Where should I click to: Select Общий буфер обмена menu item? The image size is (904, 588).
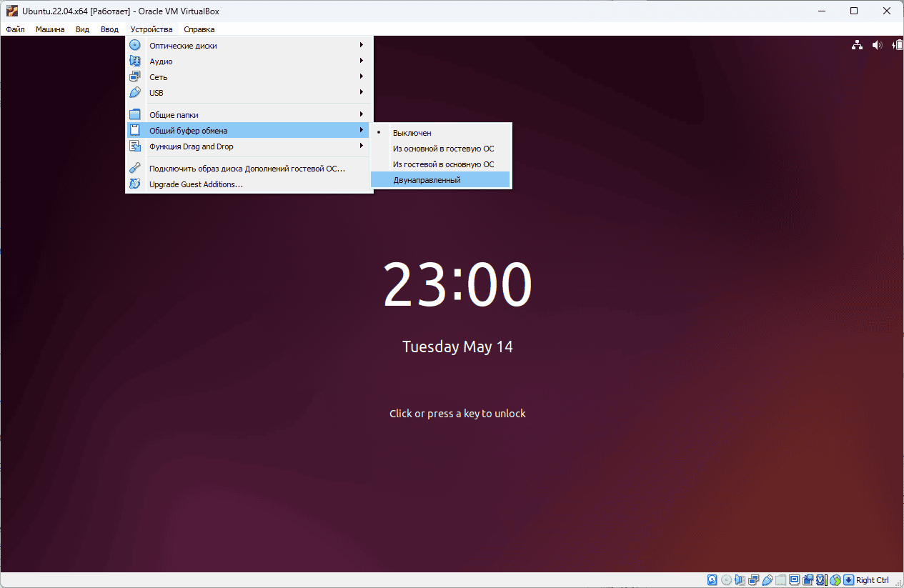[x=249, y=130]
